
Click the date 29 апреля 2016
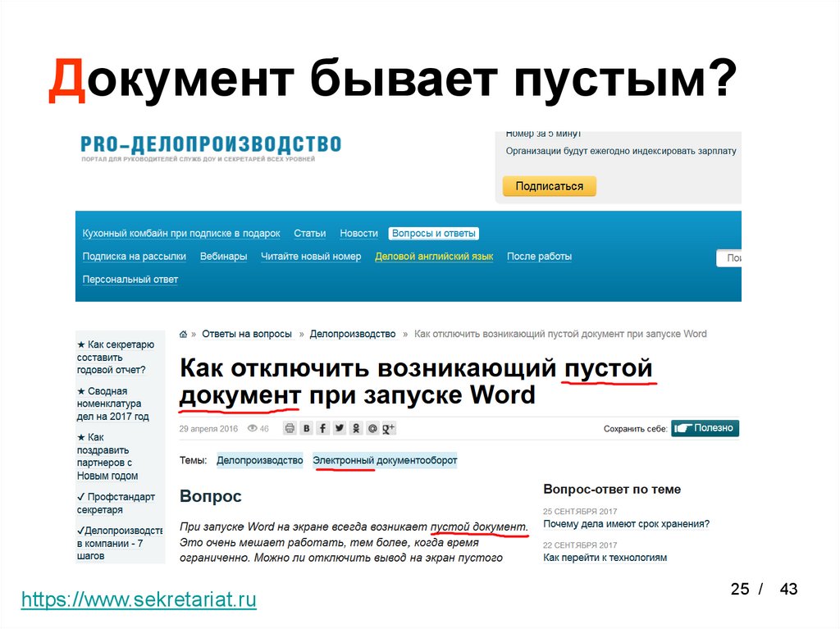tap(208, 429)
